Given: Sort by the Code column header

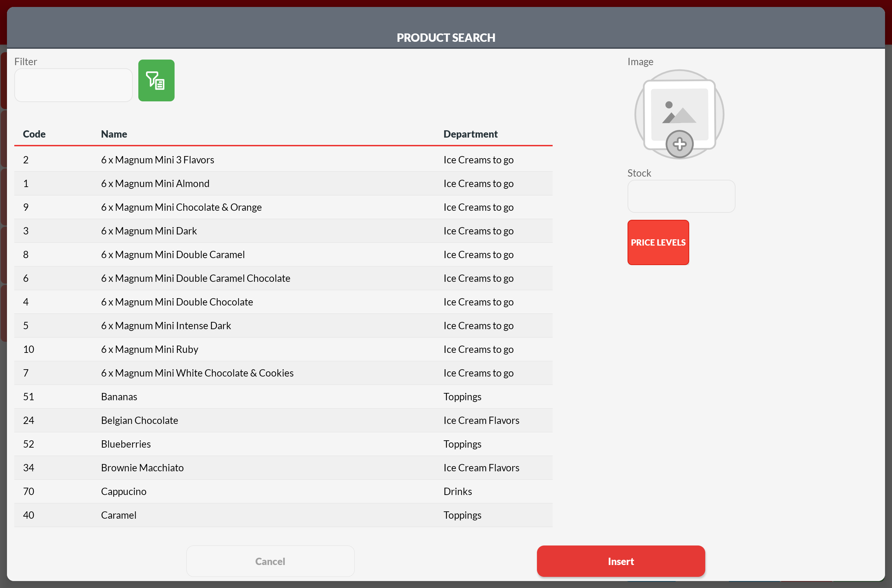Looking at the screenshot, I should pyautogui.click(x=34, y=134).
